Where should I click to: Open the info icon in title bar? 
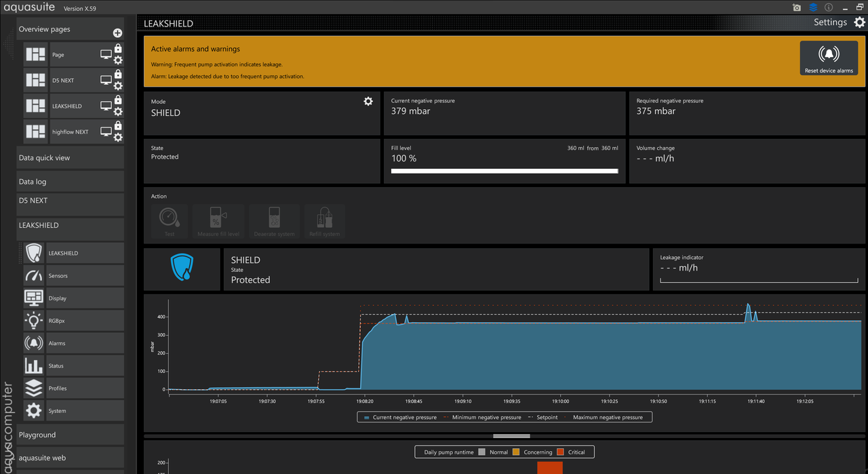point(829,7)
